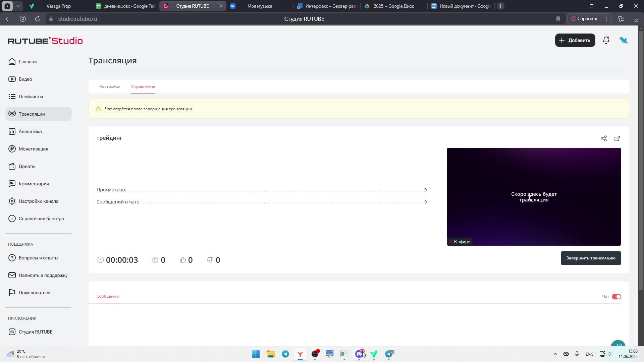Click the channel avatar icon
Viewport: 644px width, 362px height.
coord(624,40)
